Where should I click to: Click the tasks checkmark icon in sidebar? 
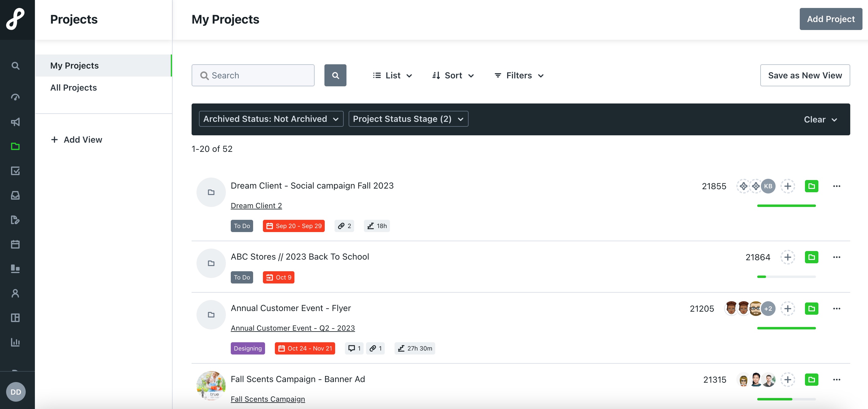coord(15,171)
